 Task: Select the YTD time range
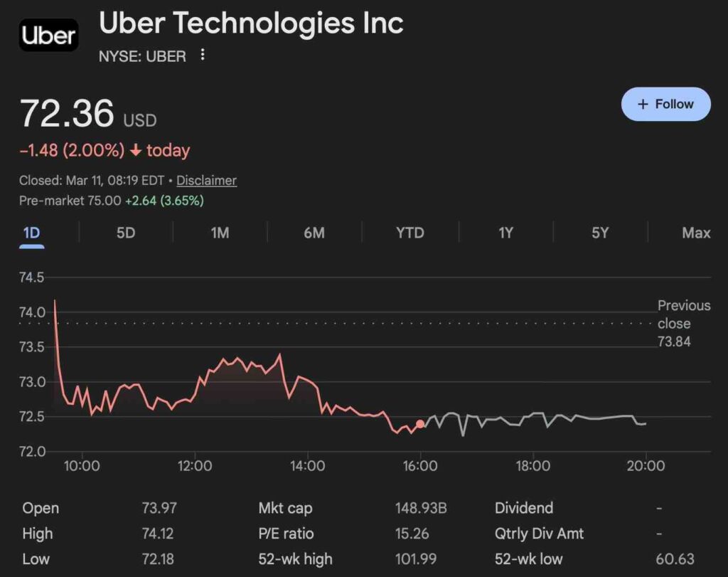(x=409, y=233)
